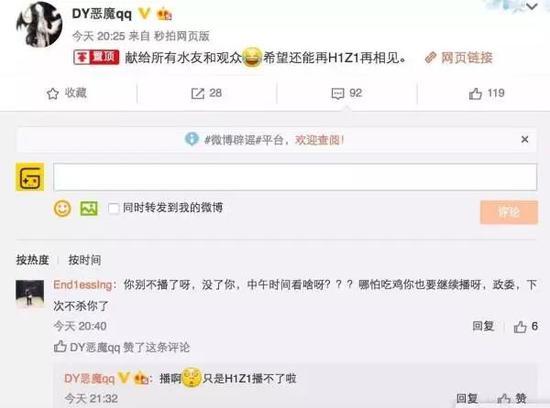This screenshot has width=550, height=408.
Task: Open comments icon showing 92
Action: (338, 94)
